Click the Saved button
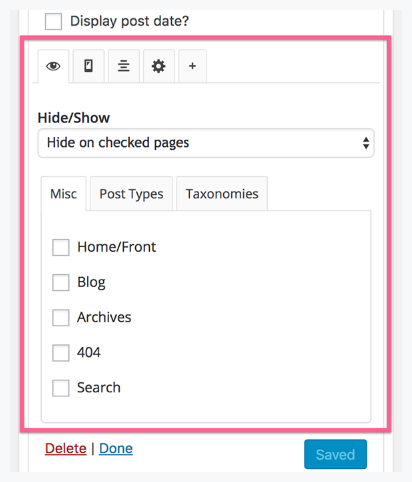This screenshot has width=412, height=482. point(335,454)
